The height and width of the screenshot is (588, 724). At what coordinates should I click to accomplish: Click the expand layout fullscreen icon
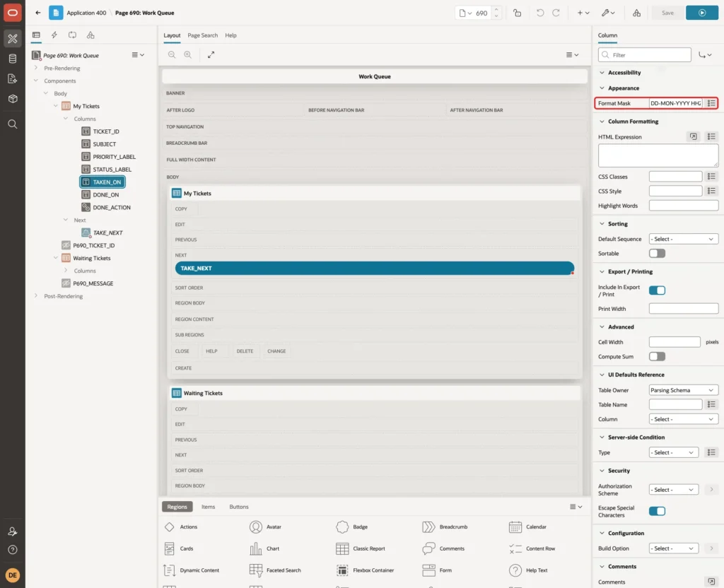click(x=211, y=54)
